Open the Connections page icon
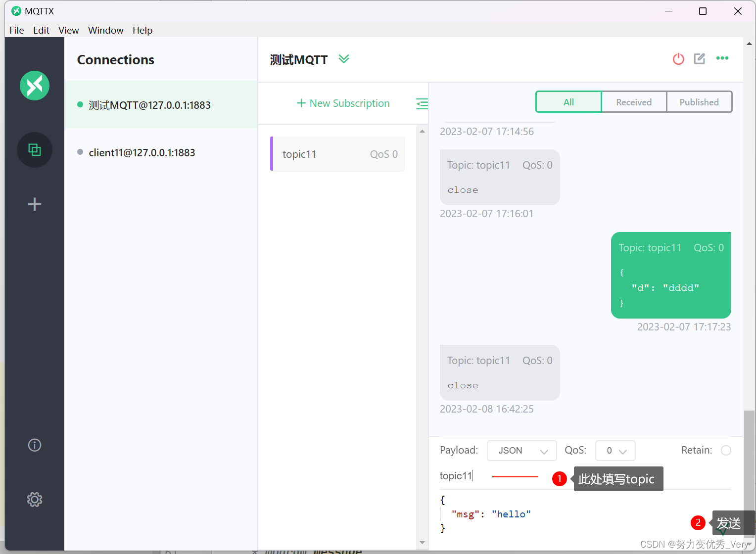 tap(35, 150)
